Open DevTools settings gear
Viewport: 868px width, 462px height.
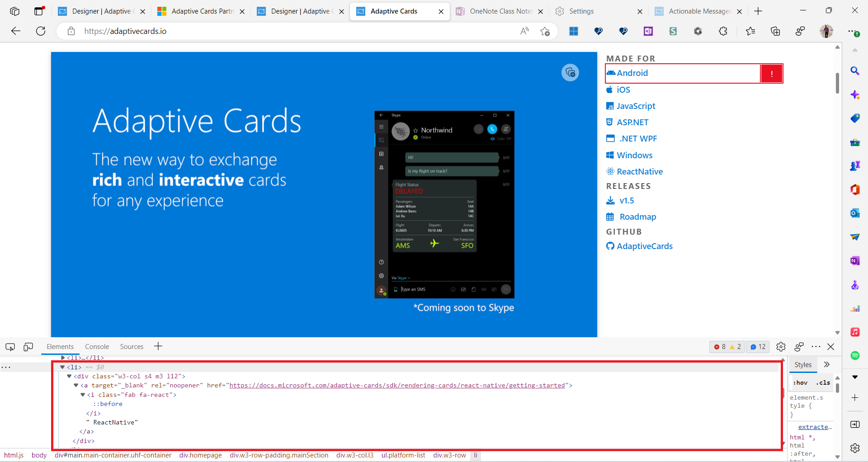tap(781, 347)
